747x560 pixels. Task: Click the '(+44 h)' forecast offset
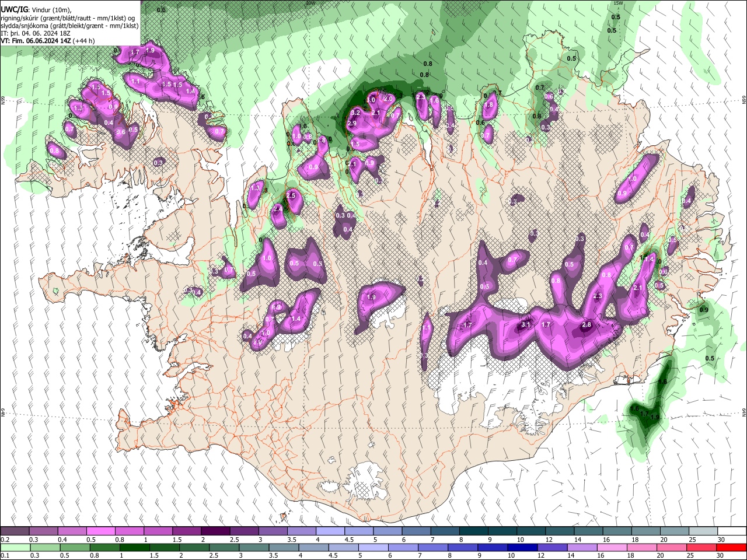point(83,41)
